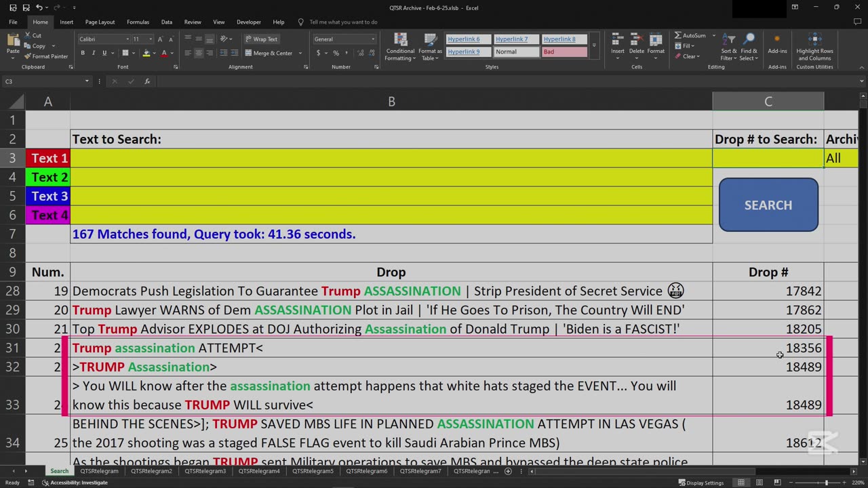
Task: Align text to the right
Action: (x=210, y=53)
